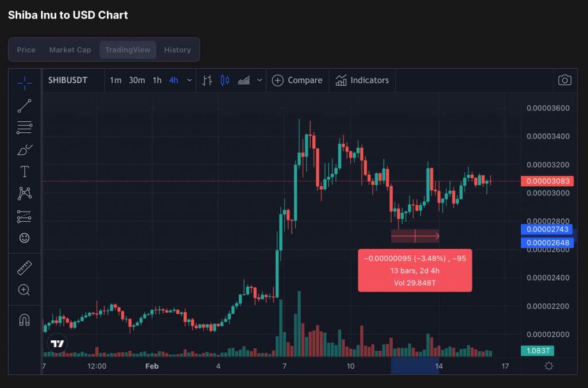Viewport: 588px width, 388px height.
Task: Take a chart snapshot with camera icon
Action: [x=564, y=80]
